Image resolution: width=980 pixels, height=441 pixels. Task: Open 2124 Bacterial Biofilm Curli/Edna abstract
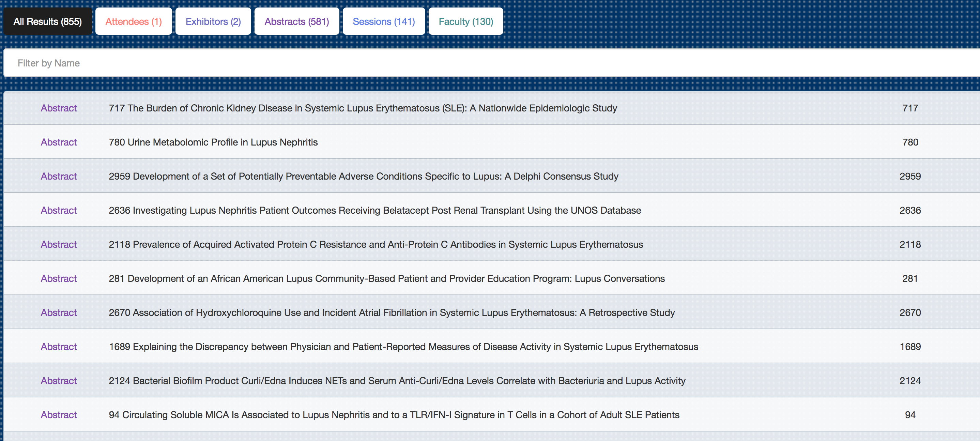point(397,380)
